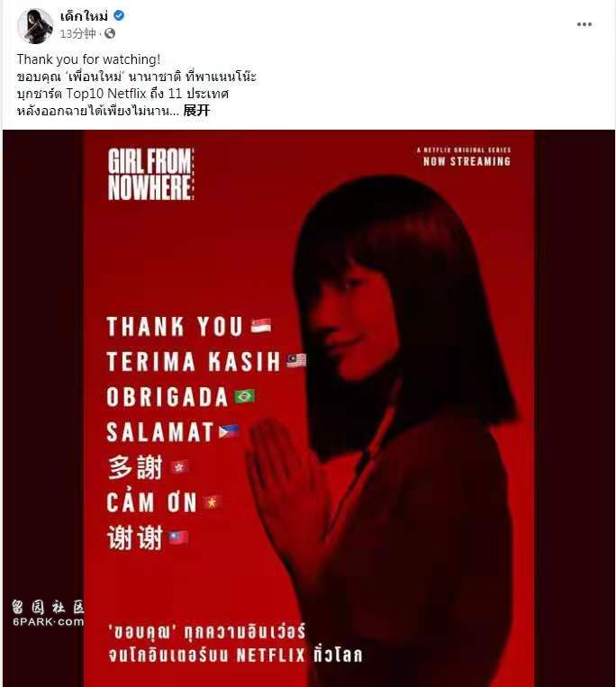Click the blue verified badge
The height and width of the screenshot is (687, 616).
tap(119, 16)
